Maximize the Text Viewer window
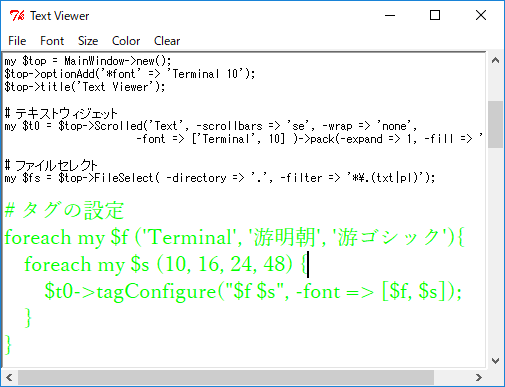This screenshot has width=505, height=387. click(x=435, y=15)
